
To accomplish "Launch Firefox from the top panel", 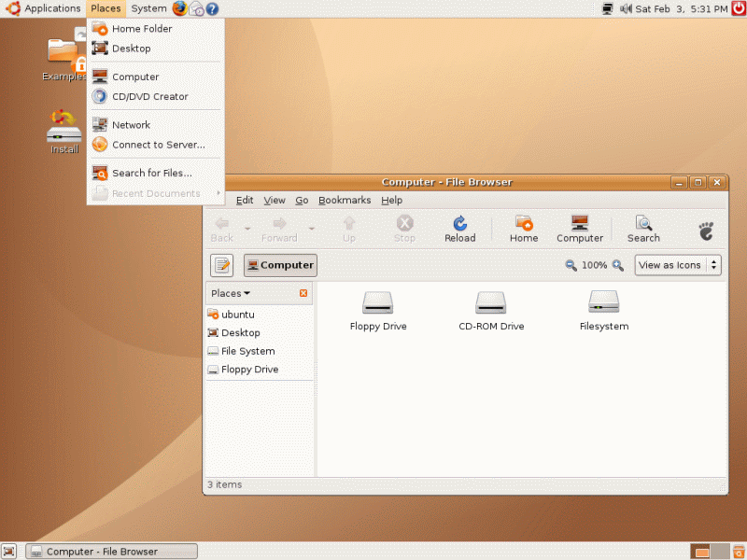I will pyautogui.click(x=179, y=8).
